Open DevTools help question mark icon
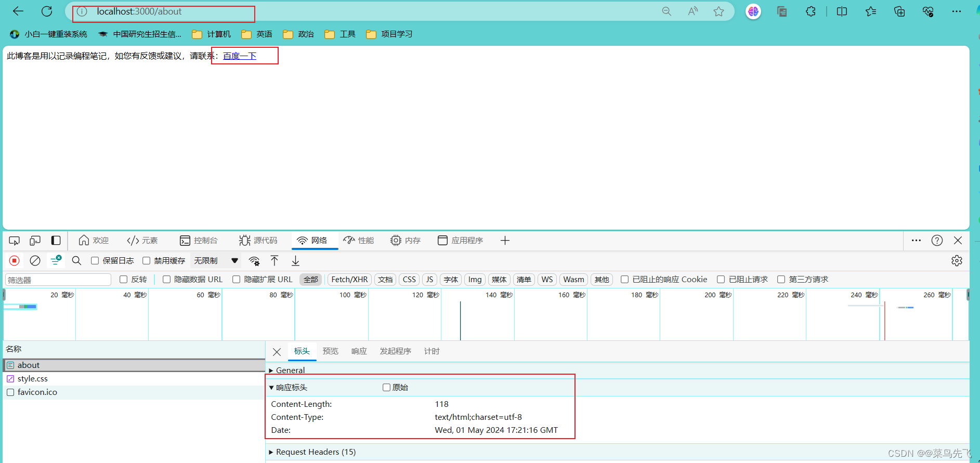980x463 pixels. pyautogui.click(x=937, y=241)
